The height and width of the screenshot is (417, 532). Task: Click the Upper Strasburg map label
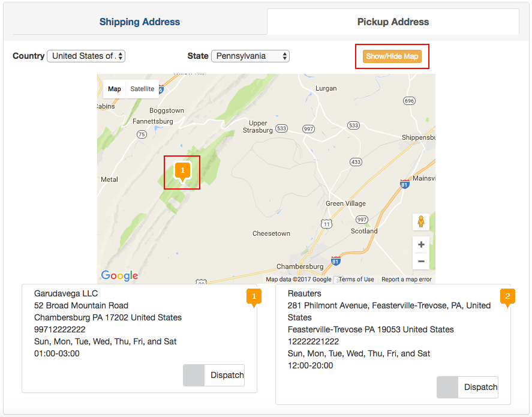[257, 127]
